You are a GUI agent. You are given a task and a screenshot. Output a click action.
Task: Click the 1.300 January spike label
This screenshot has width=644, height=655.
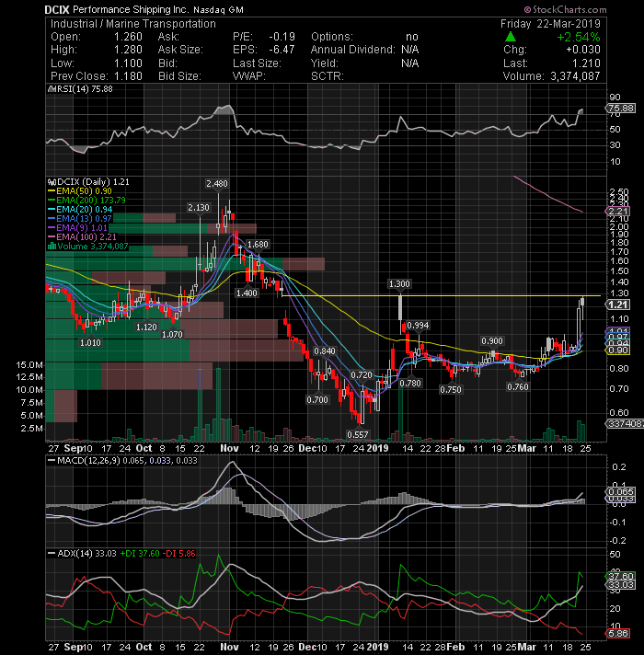coord(399,284)
